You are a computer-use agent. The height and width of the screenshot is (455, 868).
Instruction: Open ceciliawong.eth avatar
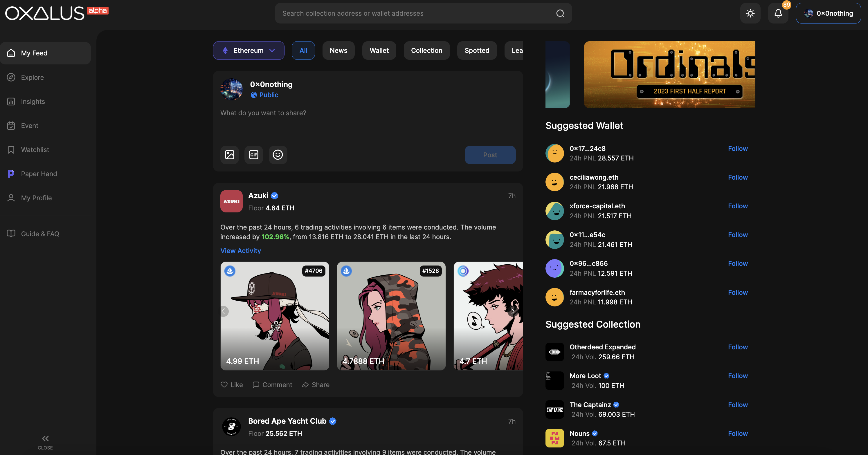[x=555, y=182]
